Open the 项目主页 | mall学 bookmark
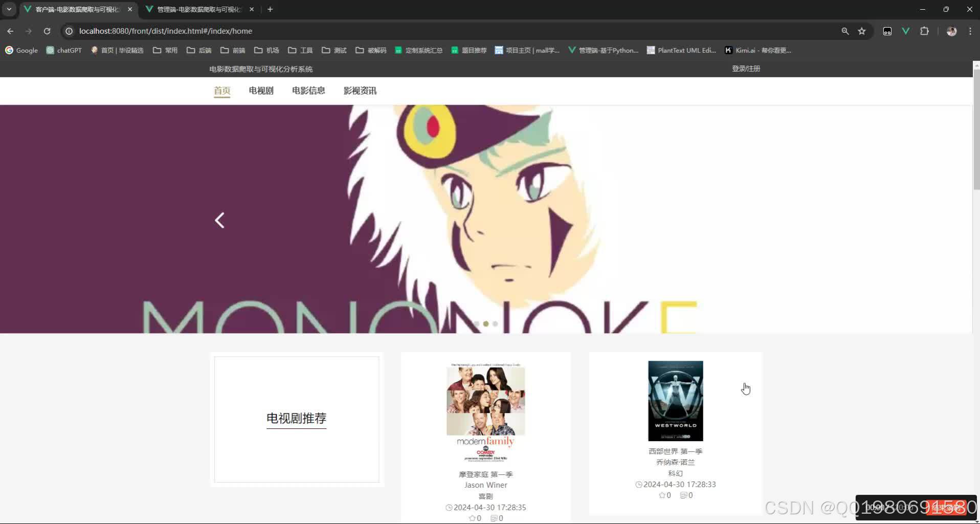 tap(527, 50)
